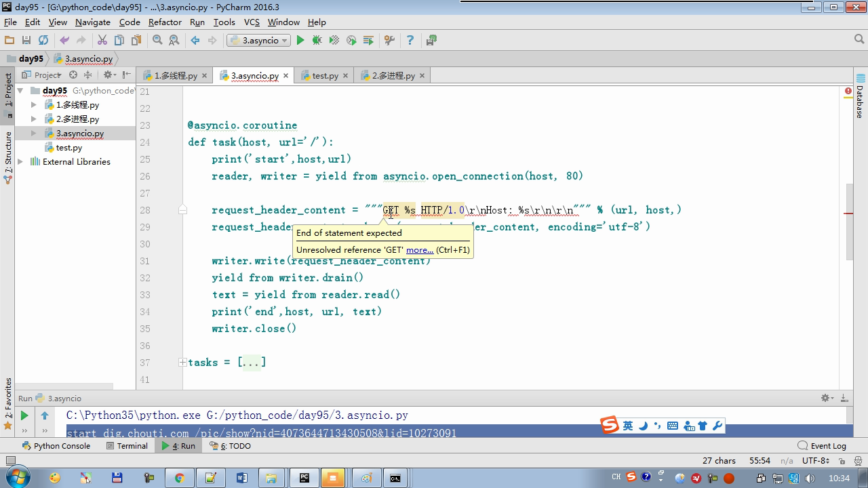Open Settings using the wrench toolbar icon
The image size is (868, 488).
pos(389,41)
